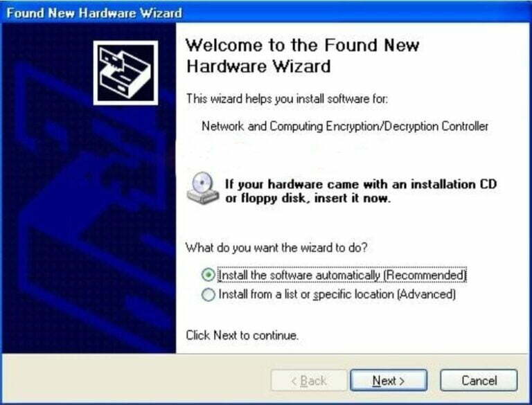Click the gray button bar area beside Back
Viewport: 532px width, 405px height.
[136, 379]
